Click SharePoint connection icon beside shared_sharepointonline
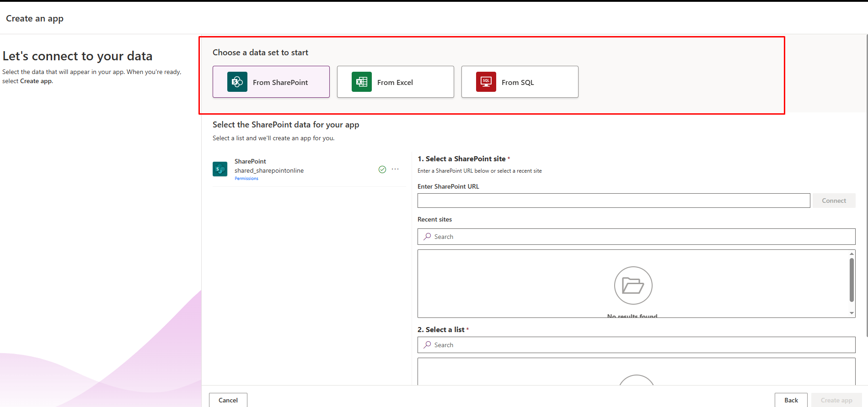Image resolution: width=868 pixels, height=407 pixels. (x=220, y=169)
